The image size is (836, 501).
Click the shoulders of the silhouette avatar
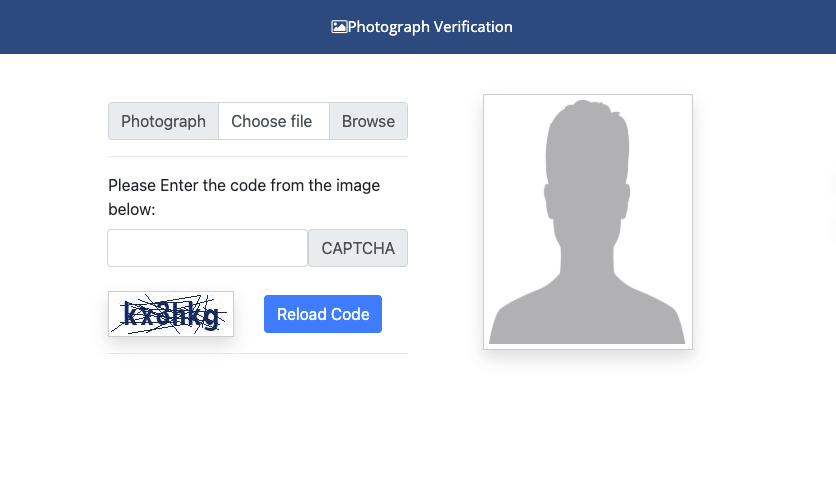[587, 315]
